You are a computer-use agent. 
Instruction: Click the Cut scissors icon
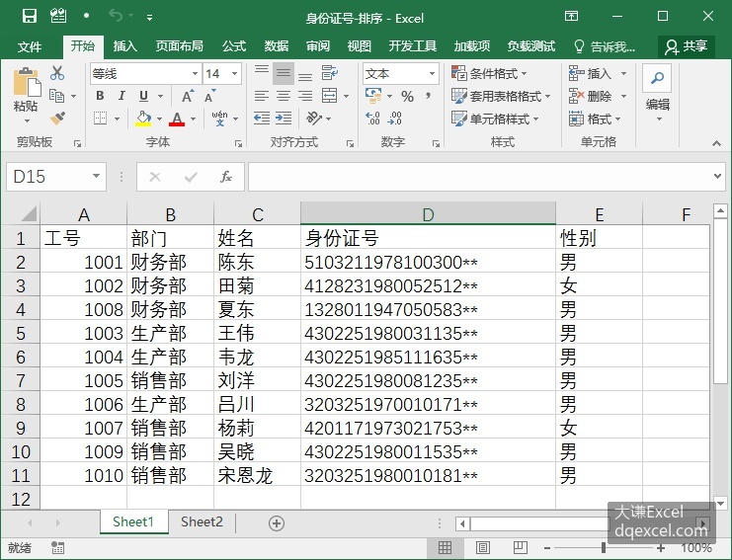point(57,73)
